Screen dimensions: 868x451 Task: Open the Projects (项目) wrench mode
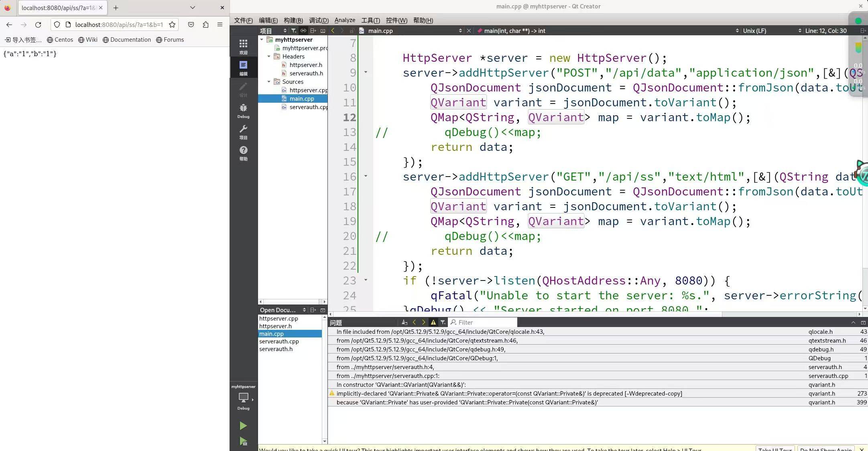pyautogui.click(x=243, y=132)
